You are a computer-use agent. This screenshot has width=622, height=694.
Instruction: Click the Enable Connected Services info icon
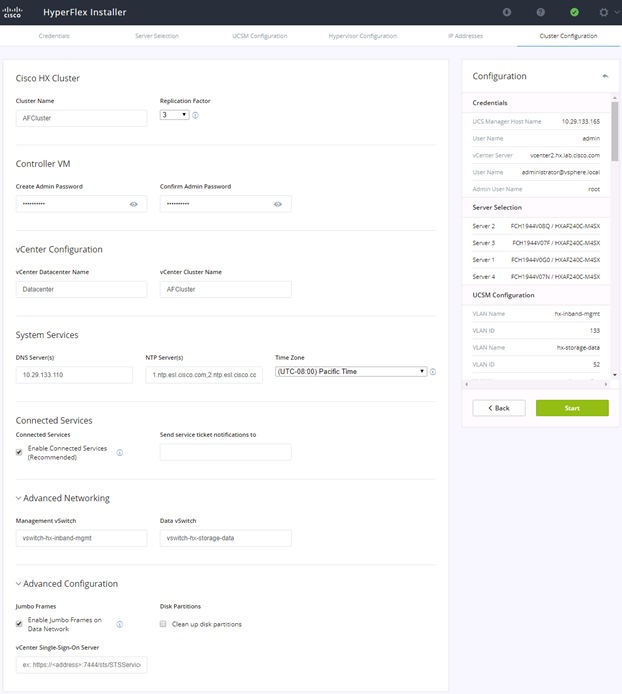[x=120, y=452]
